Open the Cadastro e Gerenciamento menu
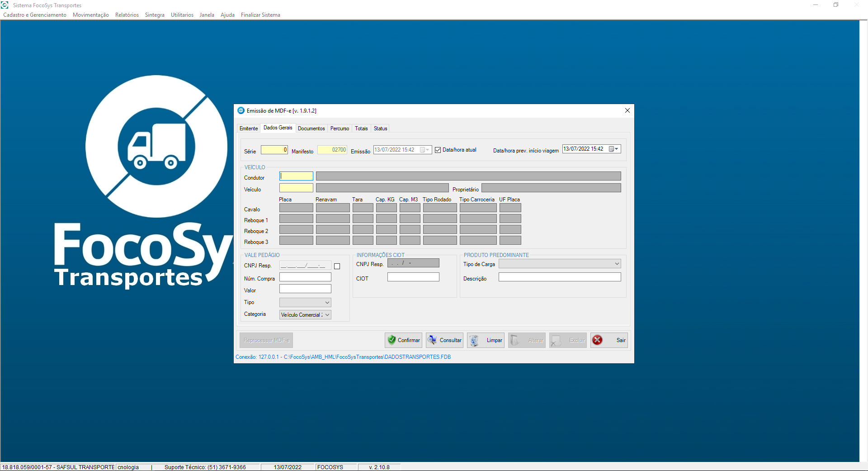Image resolution: width=868 pixels, height=471 pixels. [x=35, y=15]
